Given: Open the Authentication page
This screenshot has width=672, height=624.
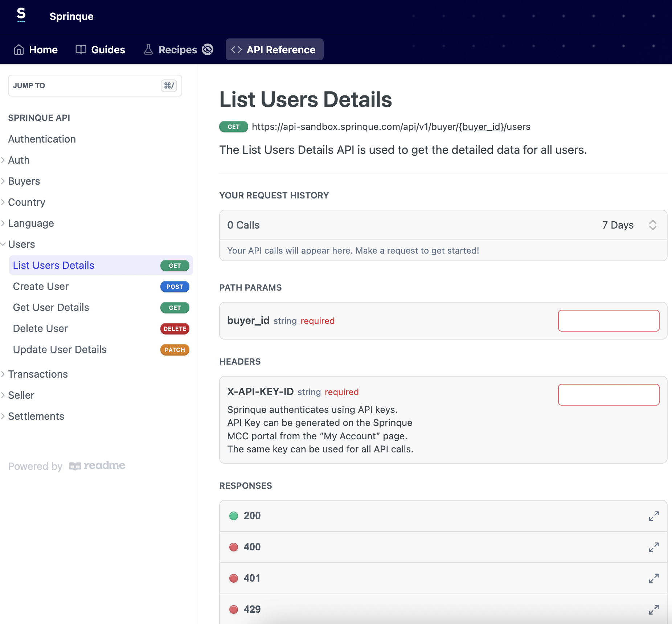Looking at the screenshot, I should (42, 139).
